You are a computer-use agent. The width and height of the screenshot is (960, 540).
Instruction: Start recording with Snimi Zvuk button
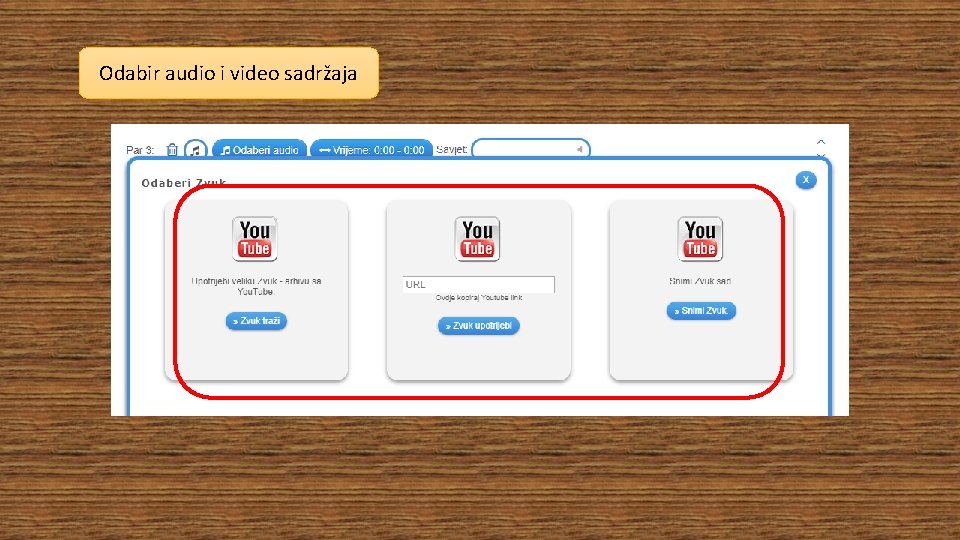tap(701, 310)
